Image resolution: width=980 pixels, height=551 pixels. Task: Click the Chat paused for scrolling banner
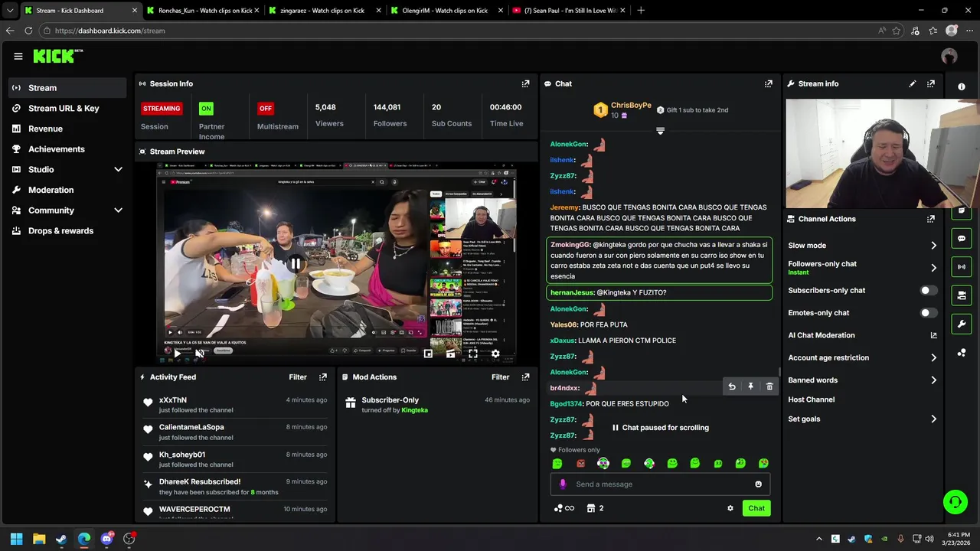point(660,428)
